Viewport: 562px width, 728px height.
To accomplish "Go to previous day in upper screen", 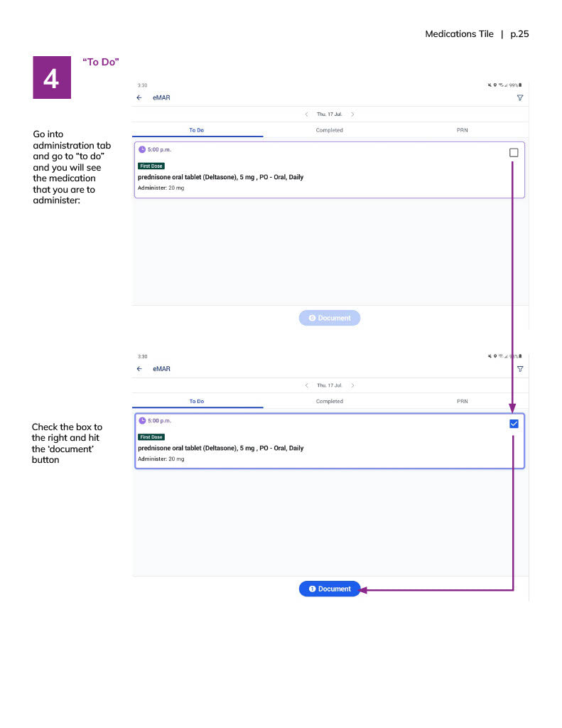I will pyautogui.click(x=306, y=114).
